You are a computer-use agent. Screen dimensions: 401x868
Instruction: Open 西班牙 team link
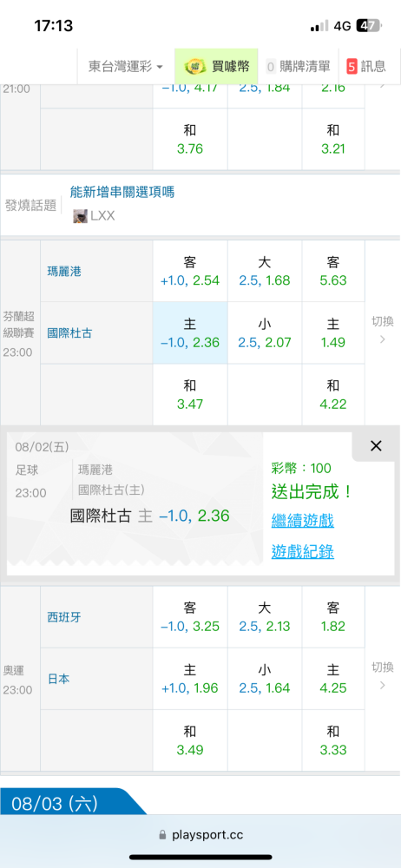(x=64, y=617)
